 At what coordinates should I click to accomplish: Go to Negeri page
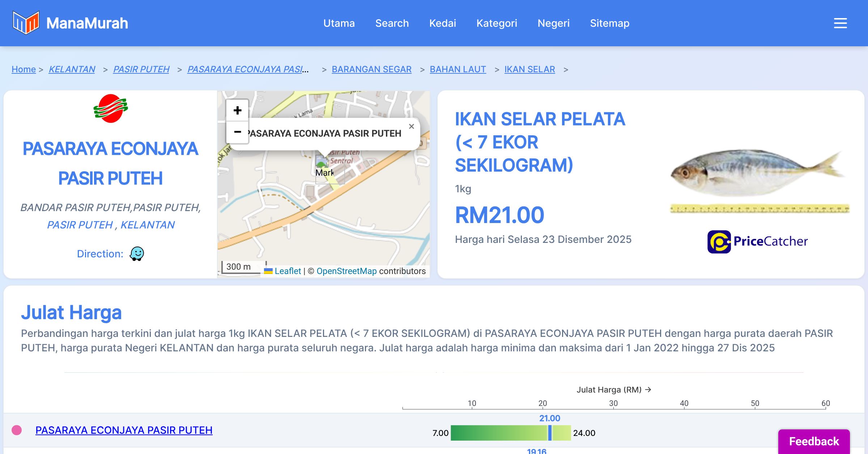click(553, 23)
